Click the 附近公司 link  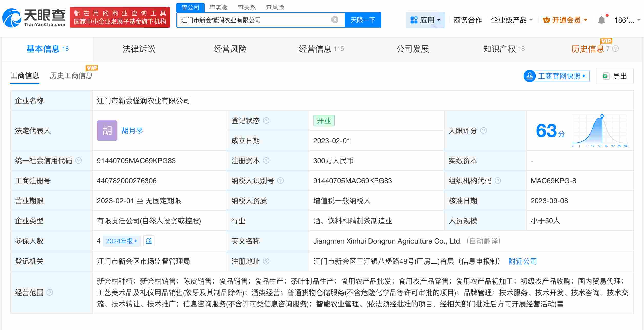(522, 261)
